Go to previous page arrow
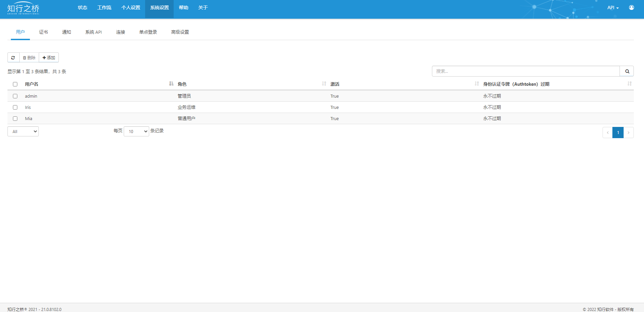This screenshot has width=644, height=312. pyautogui.click(x=608, y=132)
